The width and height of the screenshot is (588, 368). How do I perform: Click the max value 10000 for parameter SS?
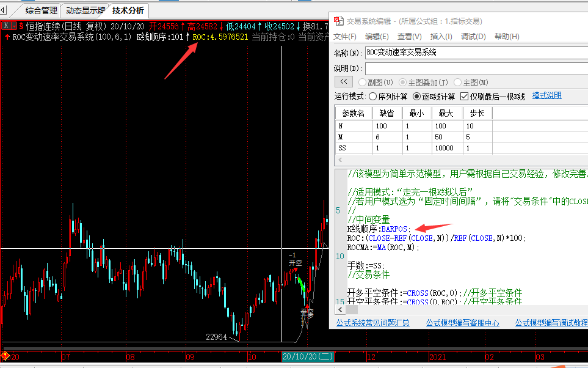447,148
